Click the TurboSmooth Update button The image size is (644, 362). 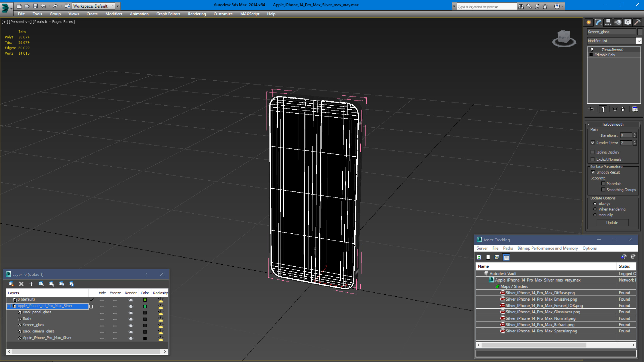(x=612, y=222)
